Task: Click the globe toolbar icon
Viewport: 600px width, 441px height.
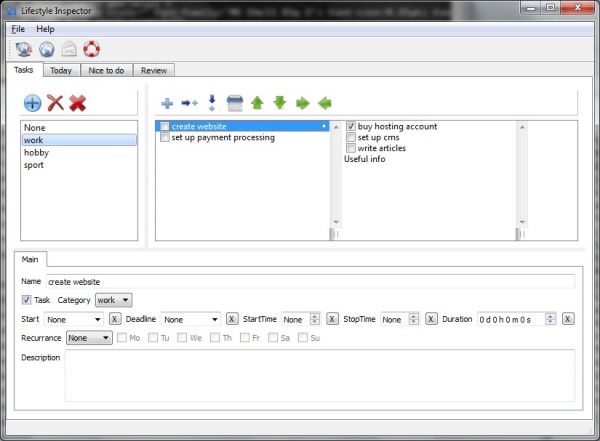Action: click(46, 49)
